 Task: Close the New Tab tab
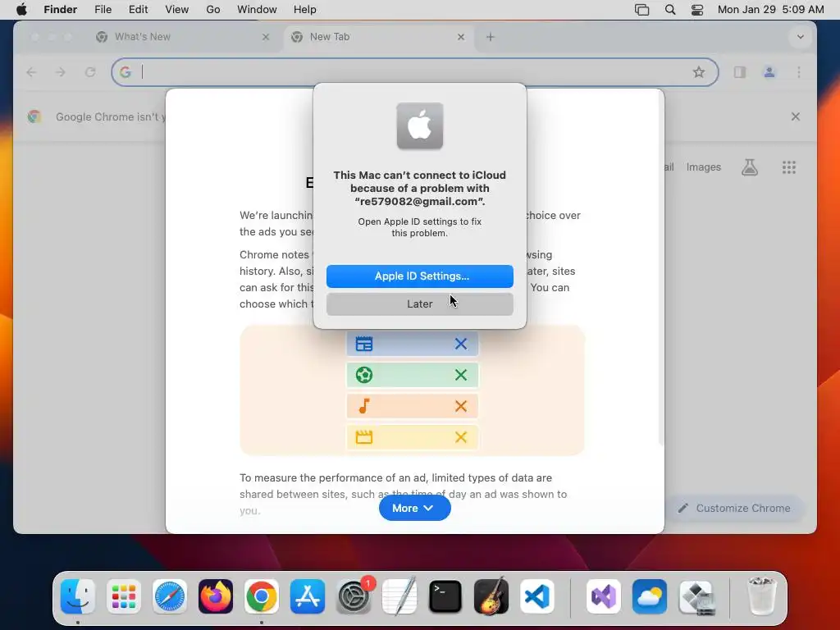coord(461,37)
